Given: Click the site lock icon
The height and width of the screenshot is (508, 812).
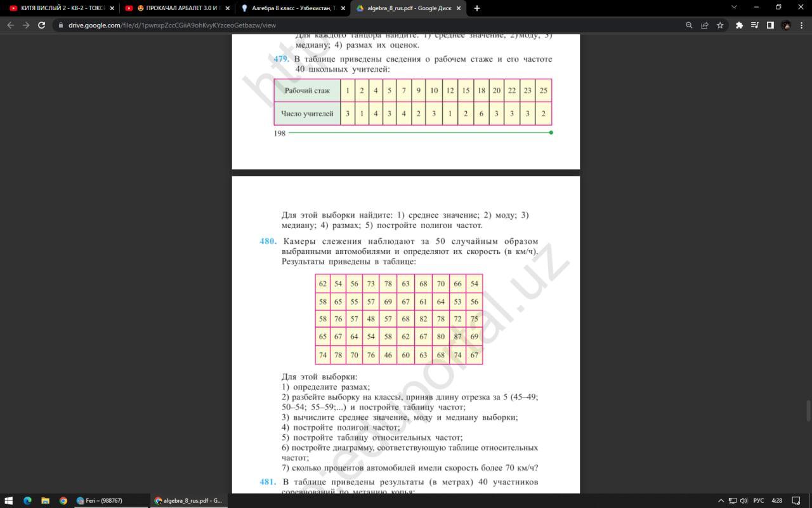Looking at the screenshot, I should pyautogui.click(x=61, y=25).
